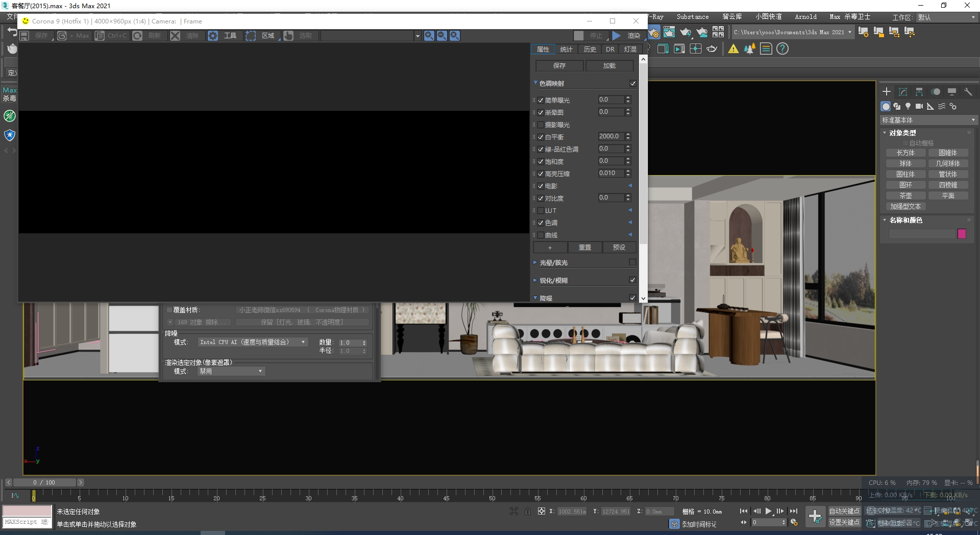This screenshot has width=980, height=535.
Task: Switch to the 灯混 LightMix tab
Action: pyautogui.click(x=630, y=49)
